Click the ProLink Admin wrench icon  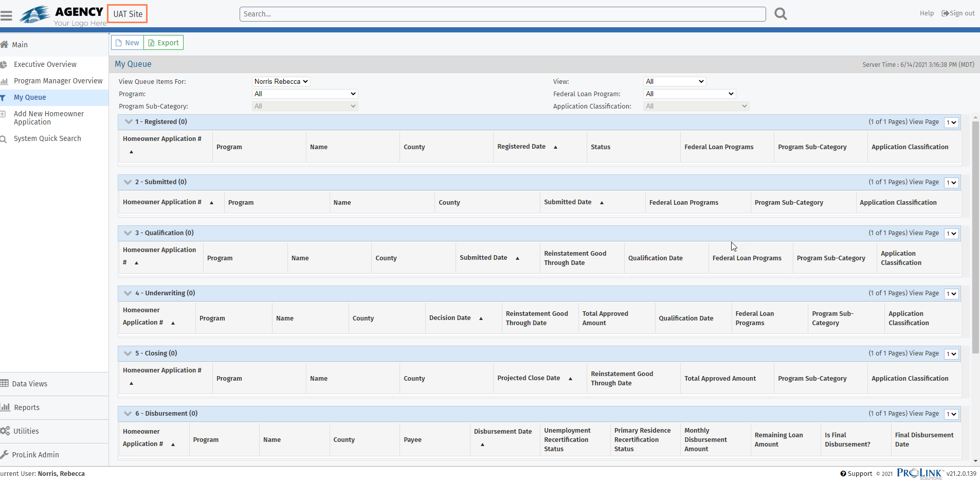click(5, 455)
